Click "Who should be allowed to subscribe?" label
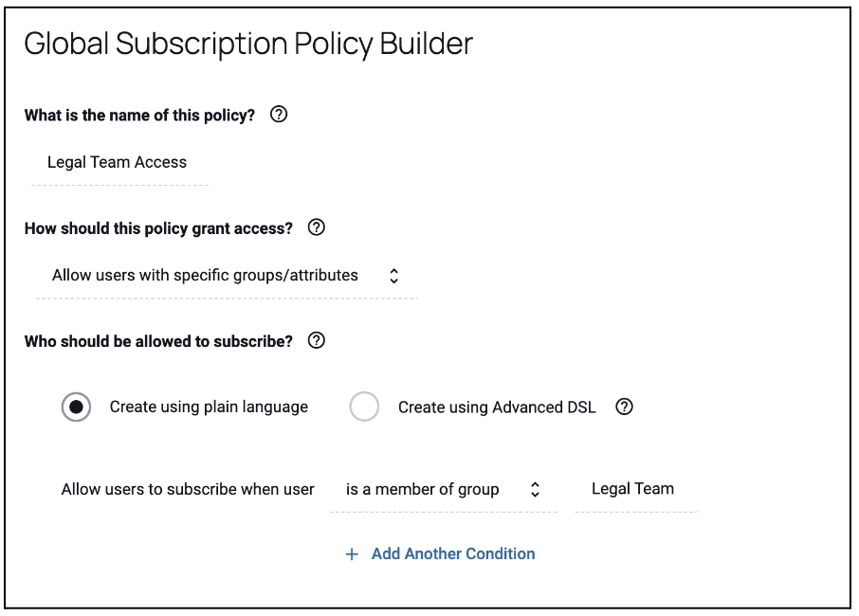The image size is (859, 616). (158, 341)
